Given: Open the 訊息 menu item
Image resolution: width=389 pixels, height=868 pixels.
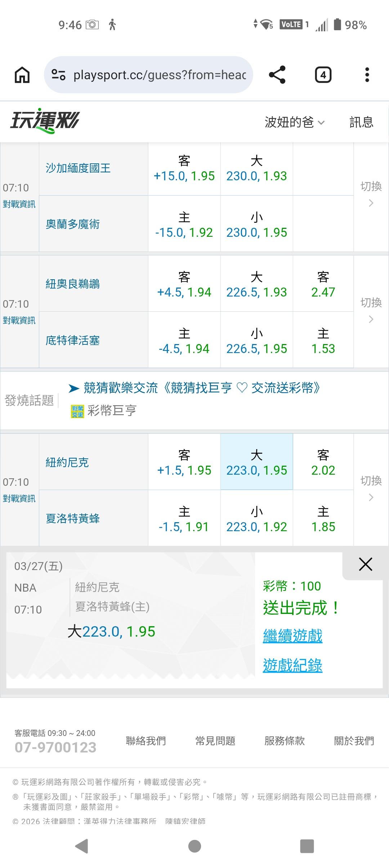Looking at the screenshot, I should (x=361, y=122).
